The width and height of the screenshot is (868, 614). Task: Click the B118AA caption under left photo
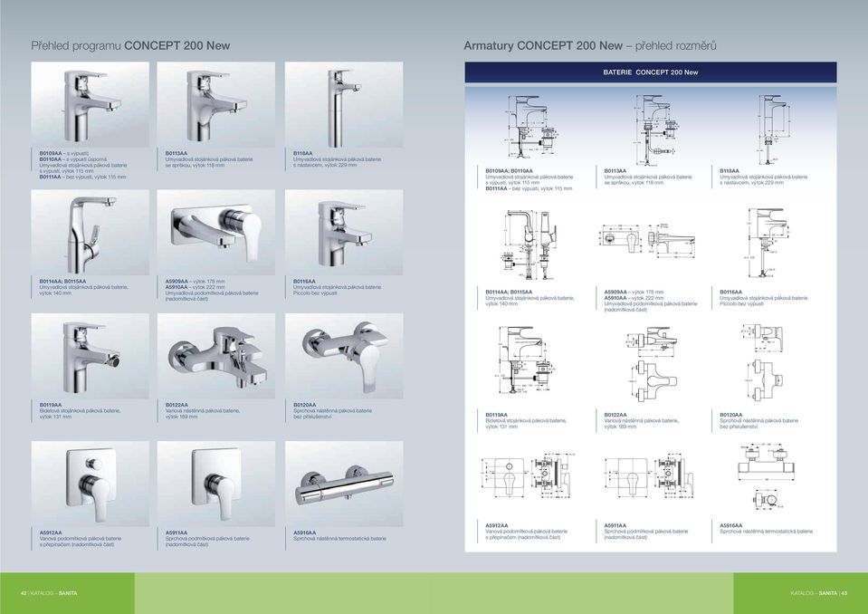(x=337, y=158)
